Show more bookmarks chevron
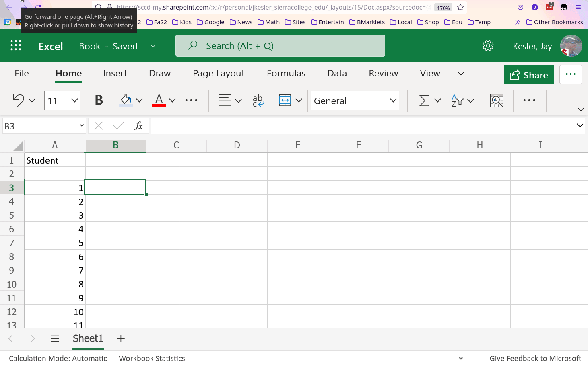Viewport: 588px width, 365px height. [x=518, y=22]
